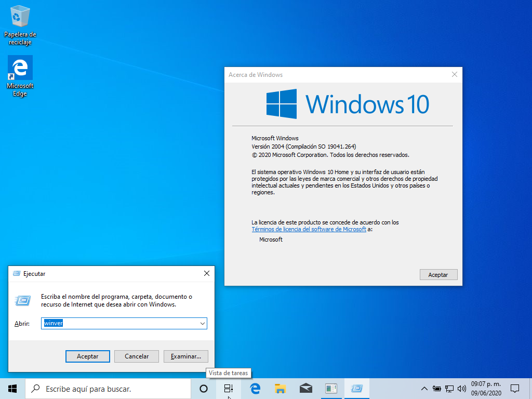Click the 'Acerca de Windows' title text
The width and height of the screenshot is (532, 399).
pyautogui.click(x=256, y=75)
